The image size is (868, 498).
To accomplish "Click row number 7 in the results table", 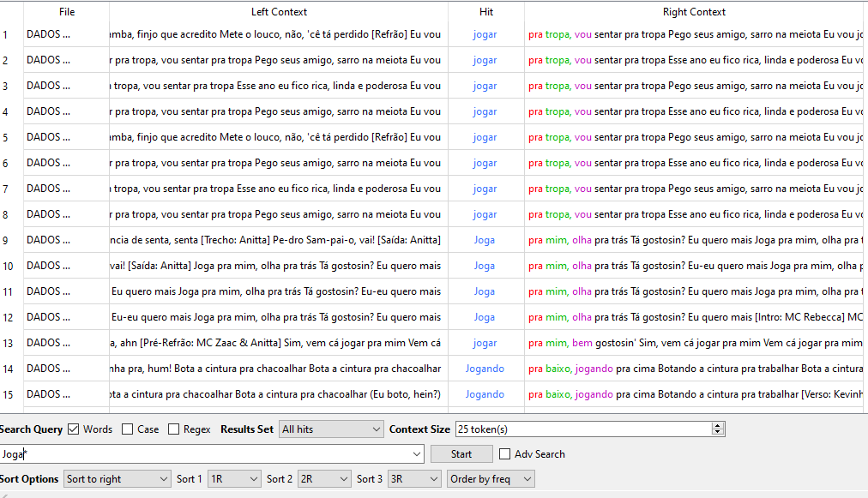I will click(5, 189).
